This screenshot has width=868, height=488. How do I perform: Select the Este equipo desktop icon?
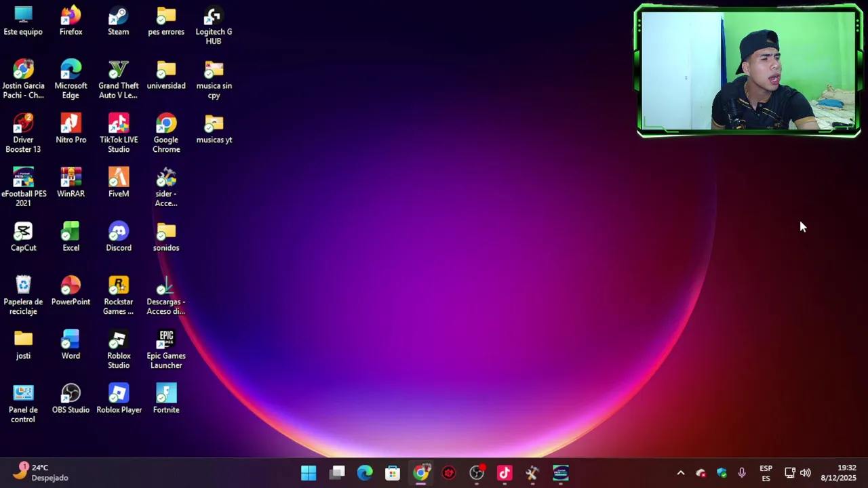click(23, 22)
